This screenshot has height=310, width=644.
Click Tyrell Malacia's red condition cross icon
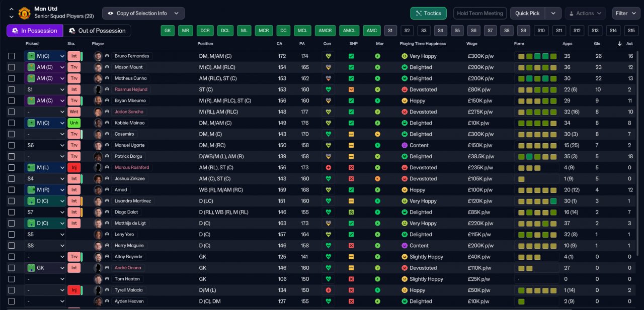[x=328, y=290]
